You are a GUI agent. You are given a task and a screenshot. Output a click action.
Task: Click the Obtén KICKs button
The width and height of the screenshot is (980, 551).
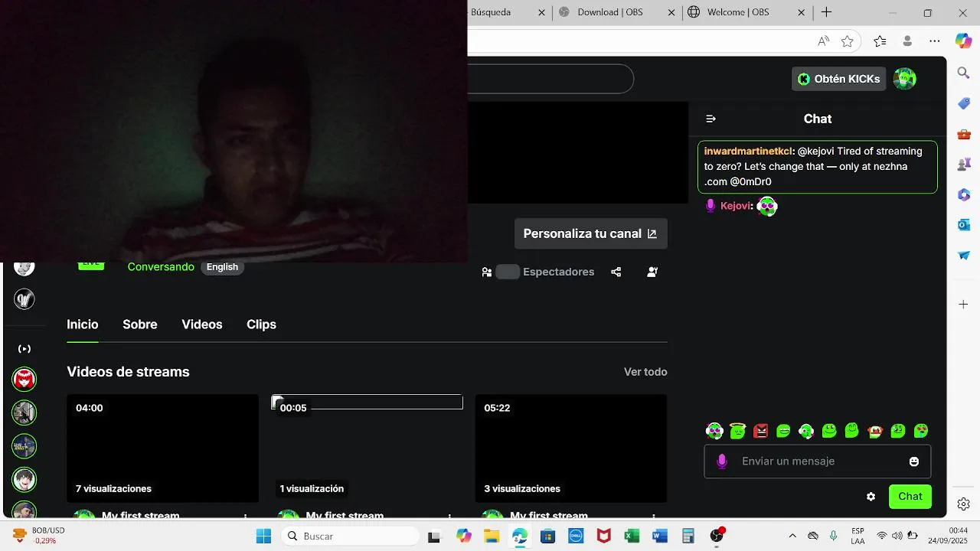click(839, 79)
